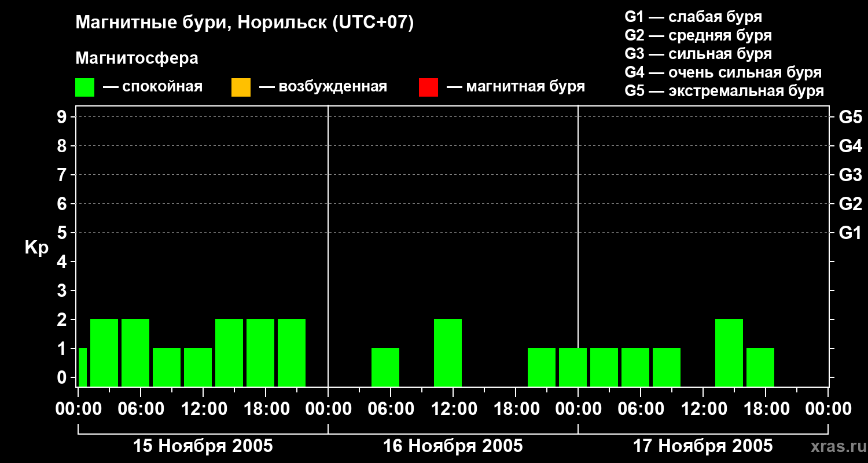Click the 15 November bar spanning 10:00–13:00
Screen dimensions: 868x463
(x=198, y=367)
